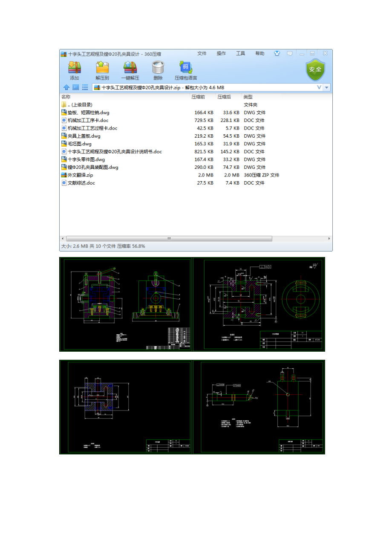Select the file 文献综述.doc
The height and width of the screenshot is (555, 392).
click(196, 183)
